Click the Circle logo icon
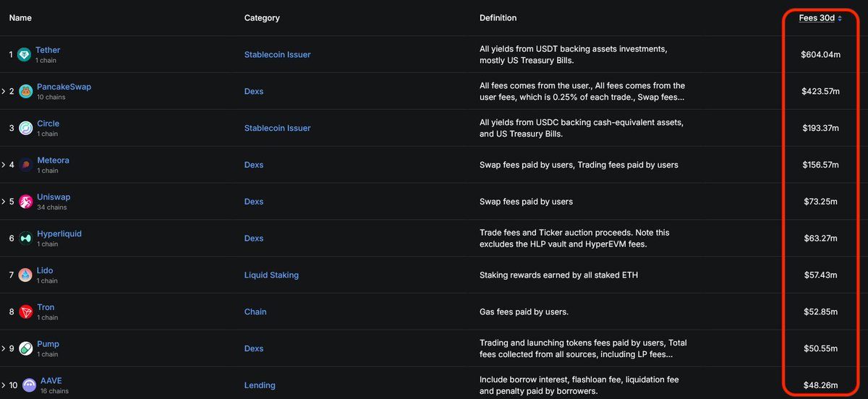The width and height of the screenshot is (868, 399). (x=25, y=128)
